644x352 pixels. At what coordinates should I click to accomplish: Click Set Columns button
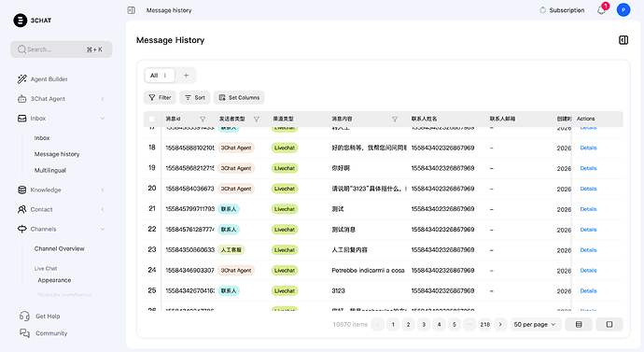[x=239, y=98]
